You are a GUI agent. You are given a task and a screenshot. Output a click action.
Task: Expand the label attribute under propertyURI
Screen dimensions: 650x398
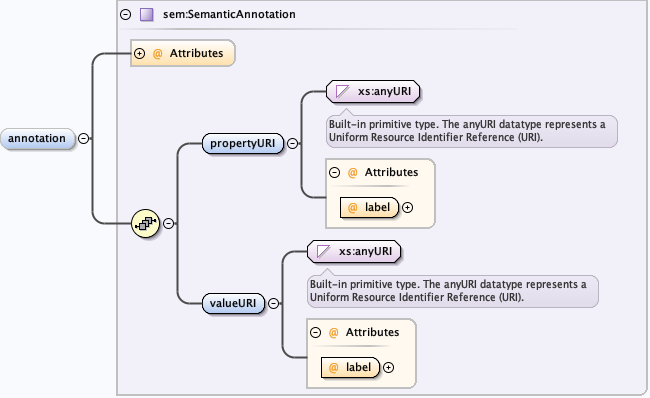coord(407,208)
